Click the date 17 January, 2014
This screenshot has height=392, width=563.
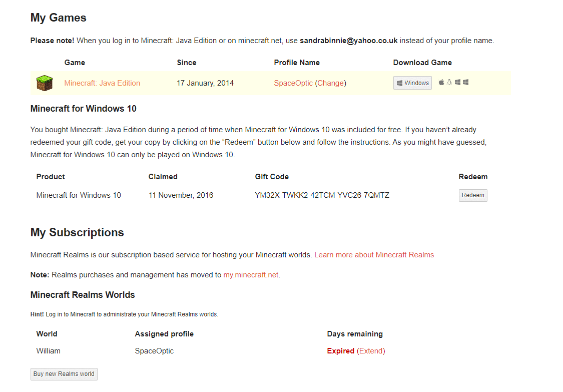click(x=205, y=83)
